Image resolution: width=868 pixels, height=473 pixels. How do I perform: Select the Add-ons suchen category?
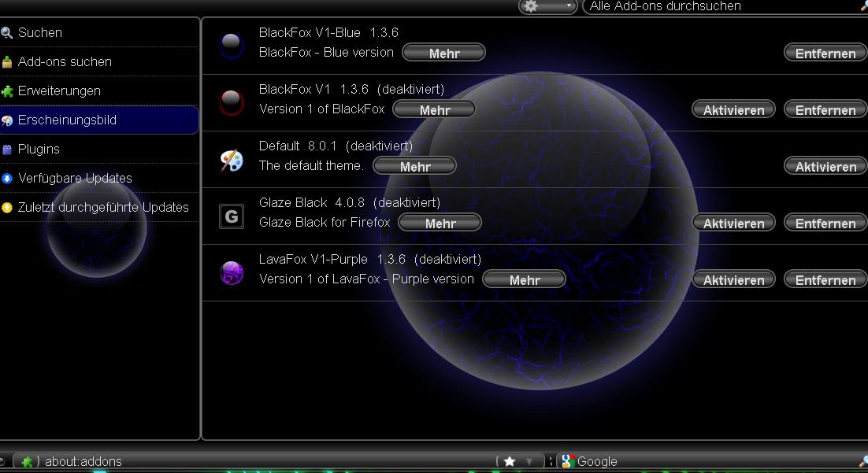coord(100,61)
